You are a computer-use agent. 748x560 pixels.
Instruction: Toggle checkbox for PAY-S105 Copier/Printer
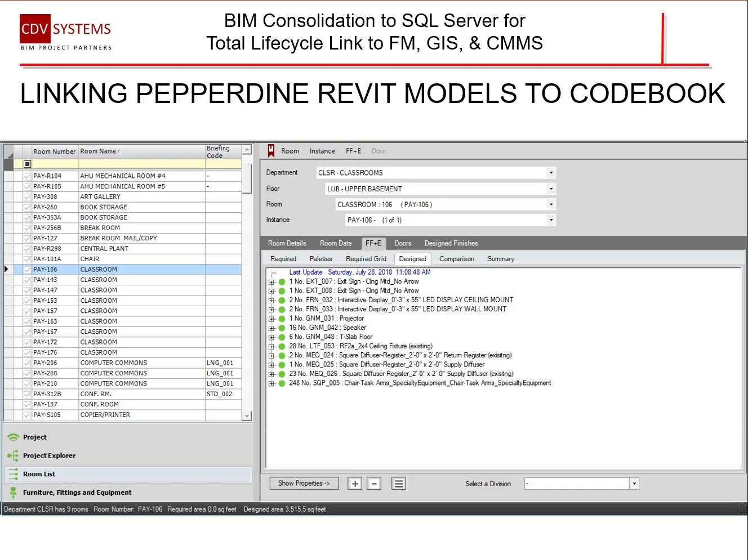coord(27,415)
